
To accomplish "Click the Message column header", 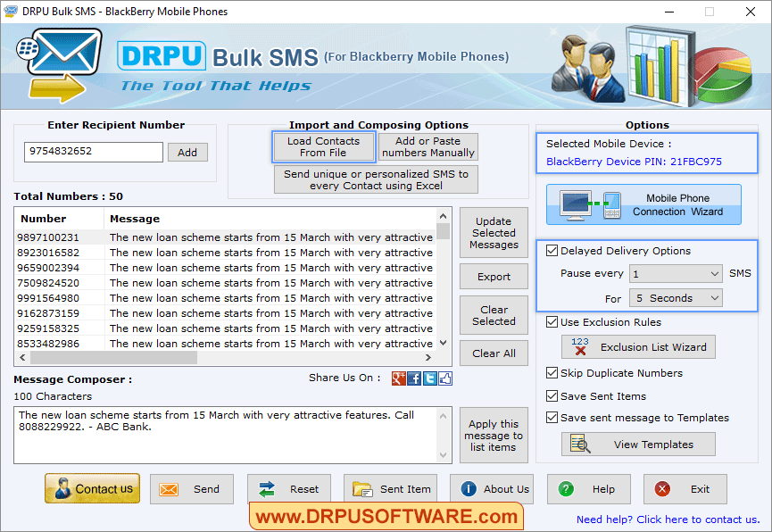I will [x=270, y=219].
